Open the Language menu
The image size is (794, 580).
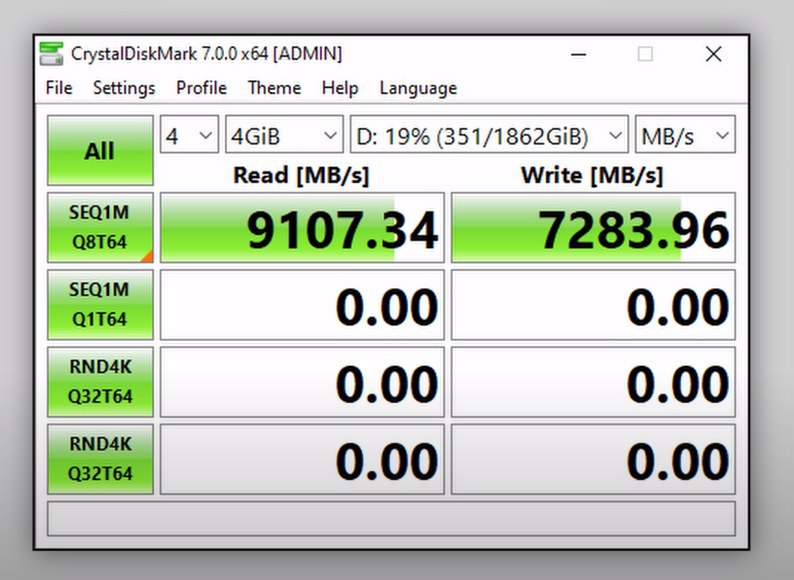tap(418, 88)
